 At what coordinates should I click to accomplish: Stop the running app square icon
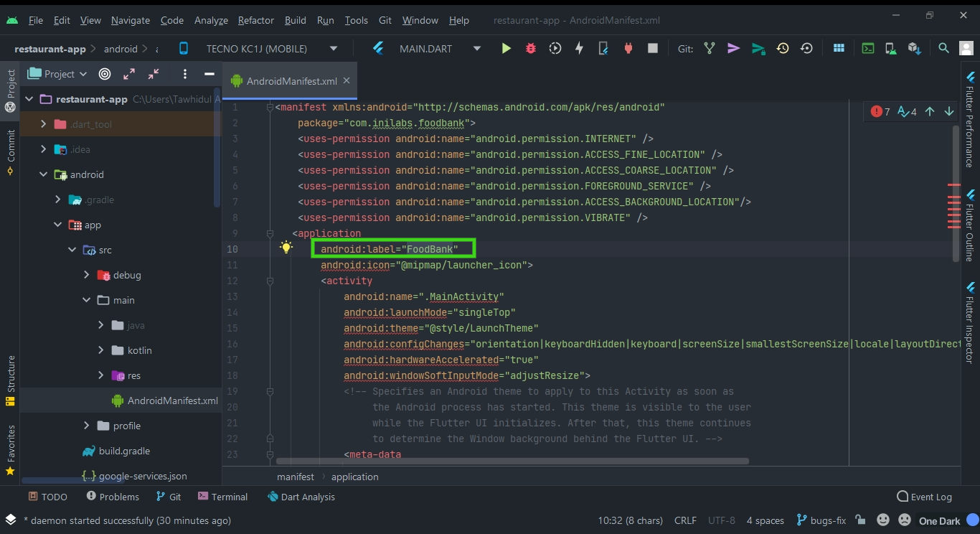(653, 48)
